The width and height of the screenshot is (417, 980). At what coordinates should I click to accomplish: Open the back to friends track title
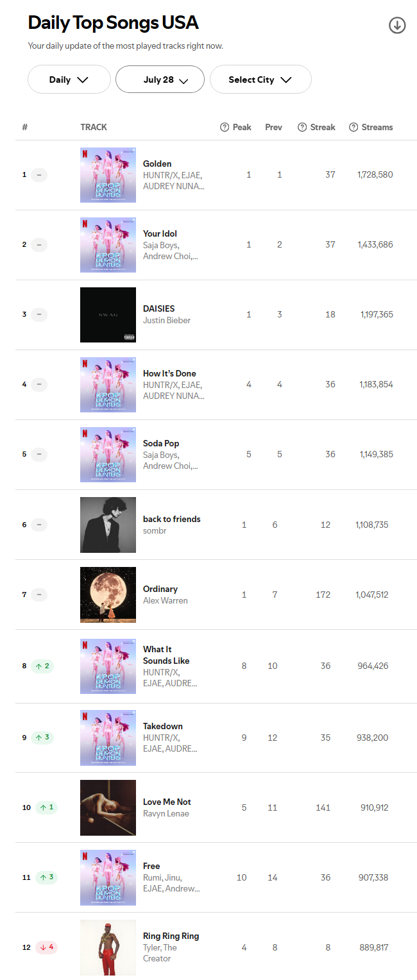pyautogui.click(x=172, y=519)
